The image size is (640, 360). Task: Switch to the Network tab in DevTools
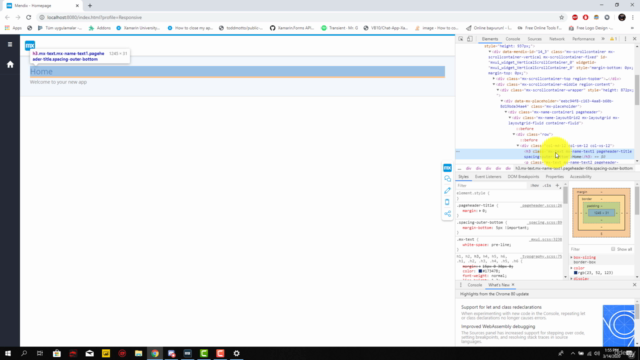coord(557,39)
